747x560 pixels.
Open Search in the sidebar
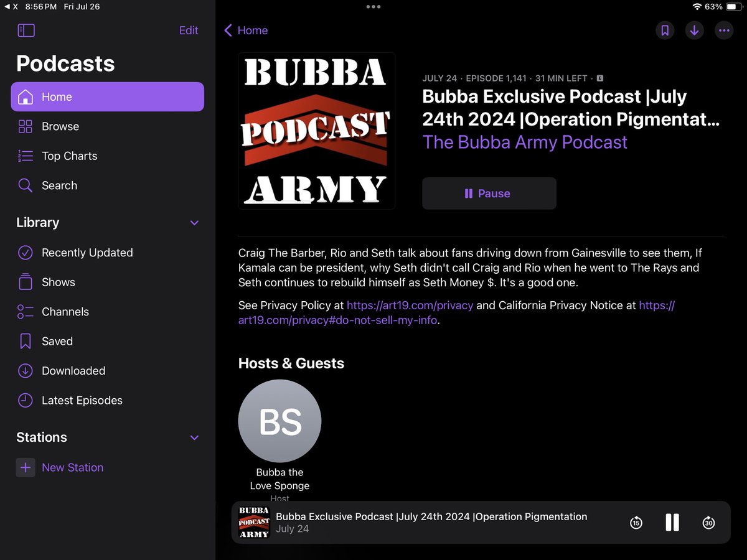pyautogui.click(x=107, y=185)
